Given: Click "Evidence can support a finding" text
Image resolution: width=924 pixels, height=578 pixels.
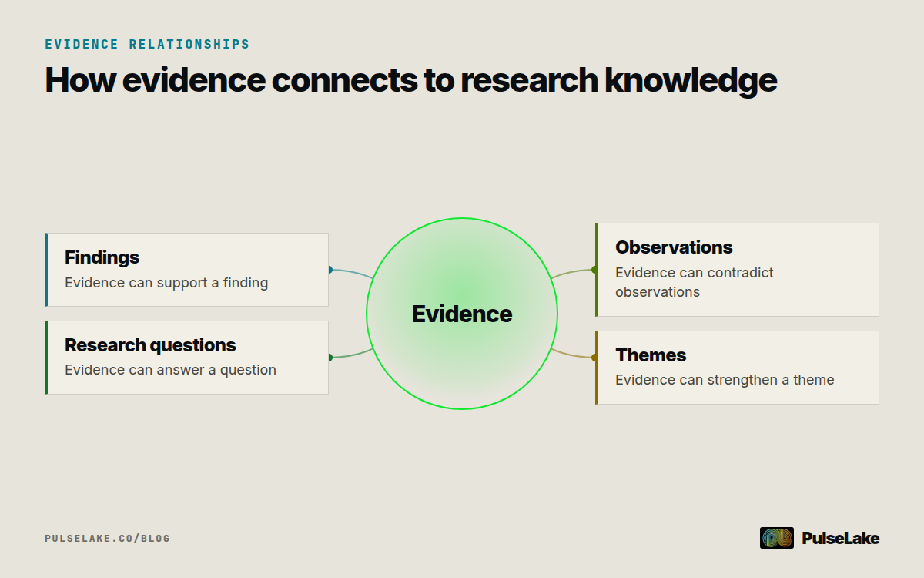Looking at the screenshot, I should click(166, 283).
